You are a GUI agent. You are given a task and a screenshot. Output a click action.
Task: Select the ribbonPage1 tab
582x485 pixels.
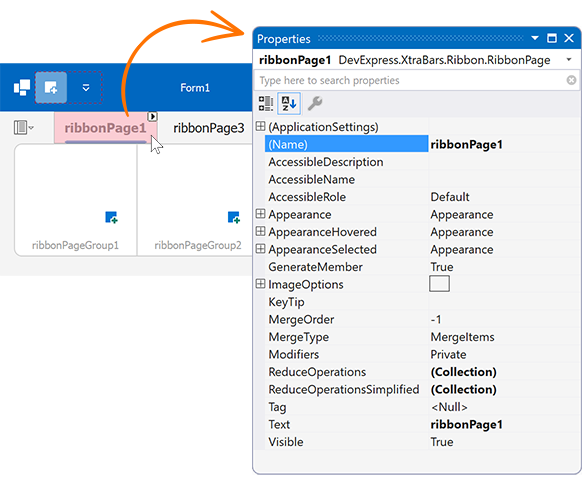[105, 128]
